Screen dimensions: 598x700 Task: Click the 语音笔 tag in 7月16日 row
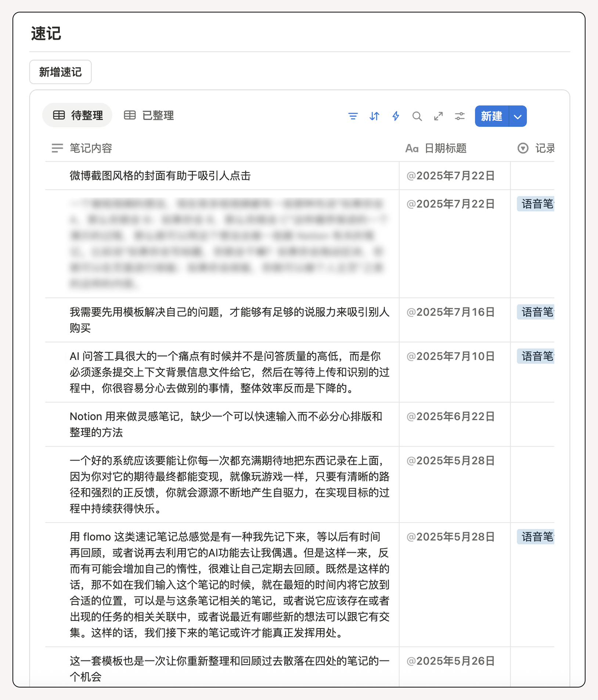click(536, 312)
